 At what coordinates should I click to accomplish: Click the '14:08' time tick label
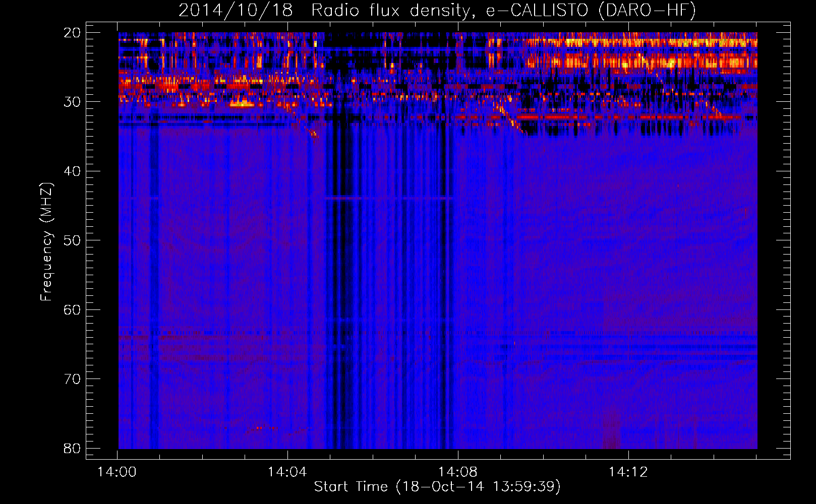[x=458, y=472]
